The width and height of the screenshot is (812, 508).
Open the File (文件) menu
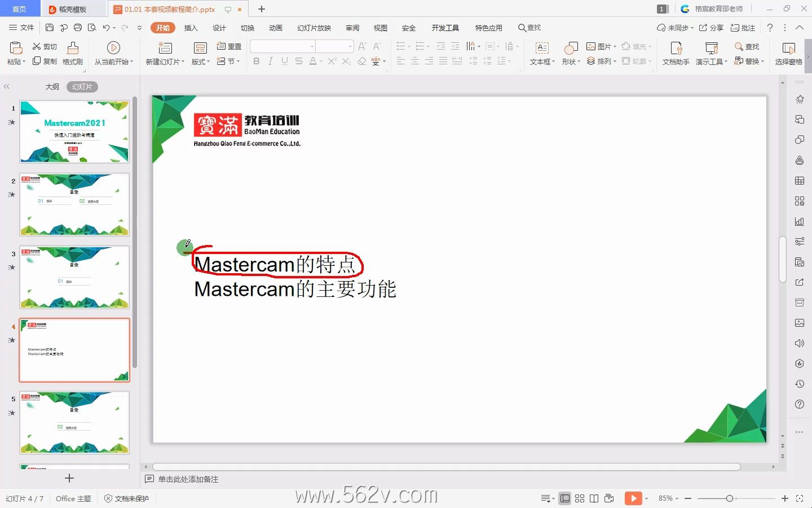(x=21, y=28)
